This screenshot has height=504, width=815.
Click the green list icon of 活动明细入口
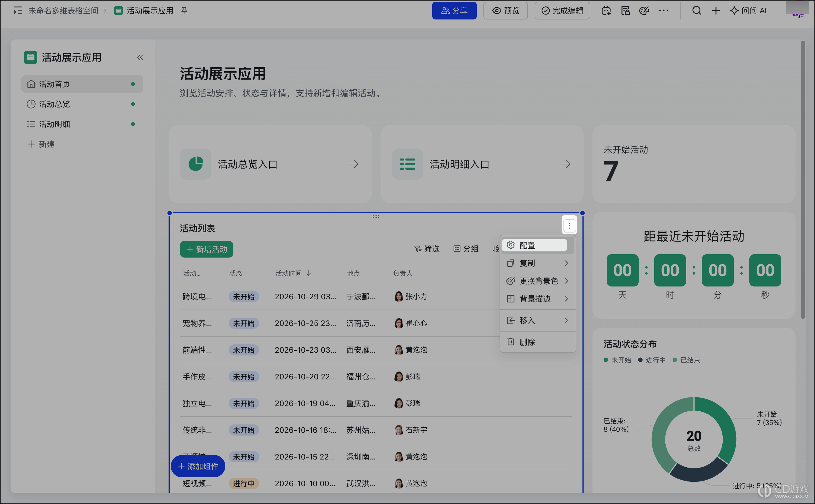[407, 164]
